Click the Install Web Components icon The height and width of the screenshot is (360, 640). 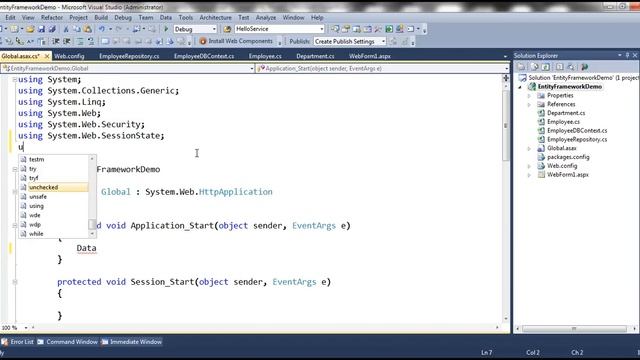(203, 41)
